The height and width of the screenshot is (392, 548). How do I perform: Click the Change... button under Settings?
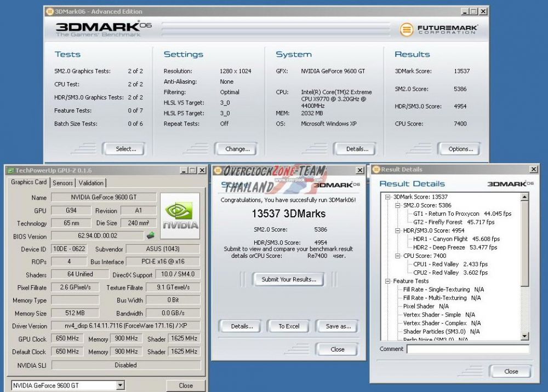[236, 149]
